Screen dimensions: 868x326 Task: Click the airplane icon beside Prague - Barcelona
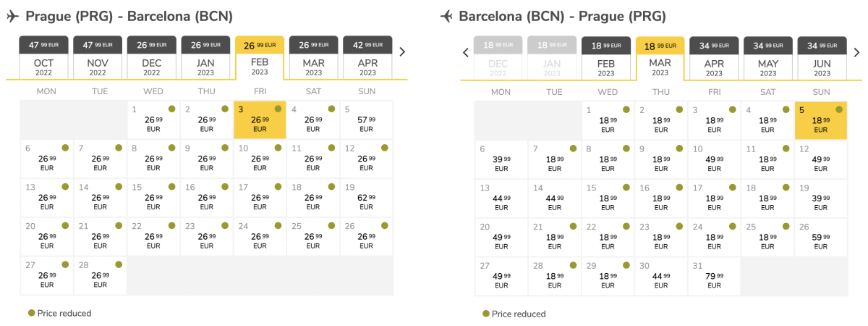12,16
